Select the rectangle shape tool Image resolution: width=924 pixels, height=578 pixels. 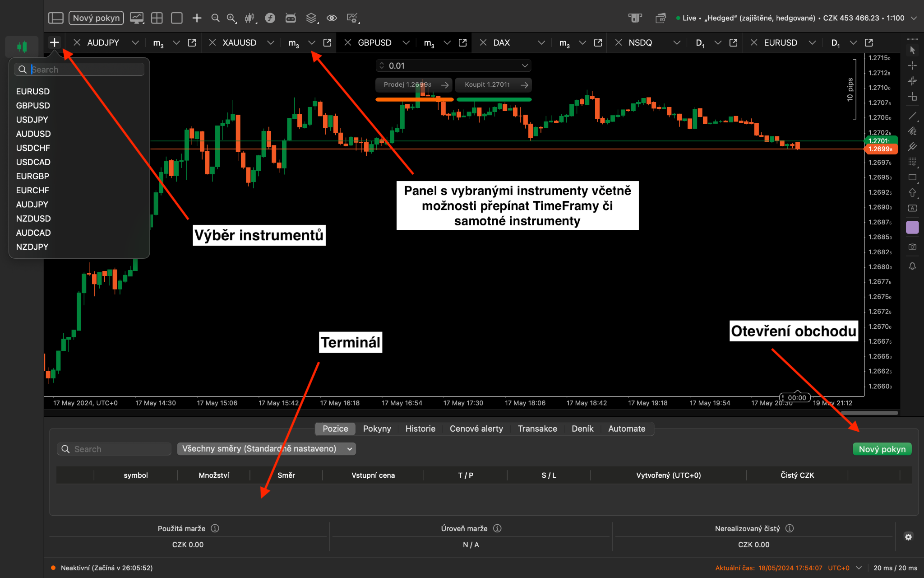912,177
